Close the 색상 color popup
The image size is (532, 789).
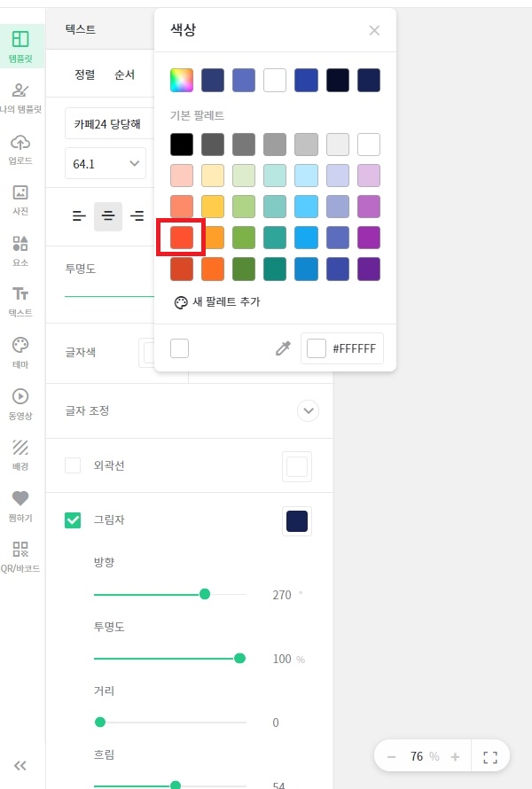point(374,31)
